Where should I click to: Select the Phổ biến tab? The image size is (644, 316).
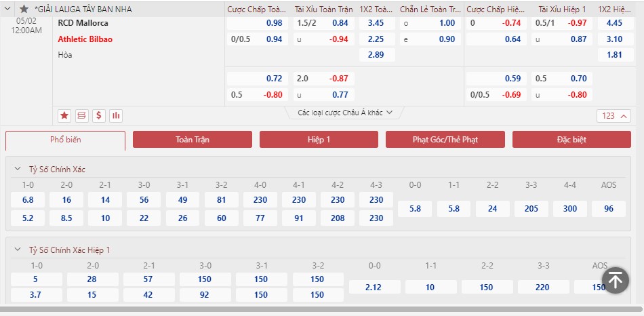pyautogui.click(x=65, y=140)
